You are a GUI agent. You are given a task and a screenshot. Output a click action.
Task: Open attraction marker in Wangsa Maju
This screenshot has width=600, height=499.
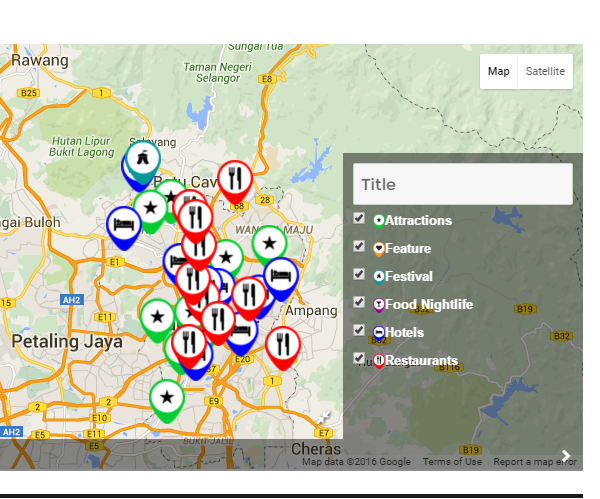(x=269, y=244)
